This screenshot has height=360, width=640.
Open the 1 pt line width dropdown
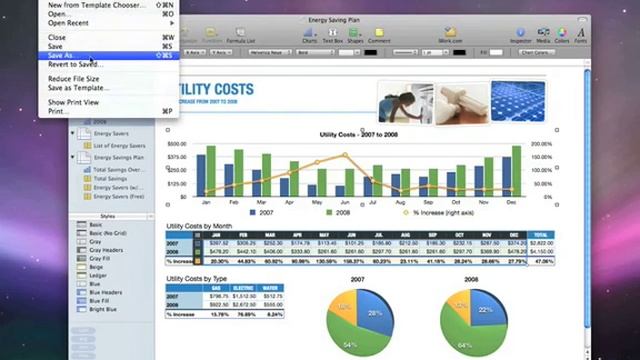point(435,52)
